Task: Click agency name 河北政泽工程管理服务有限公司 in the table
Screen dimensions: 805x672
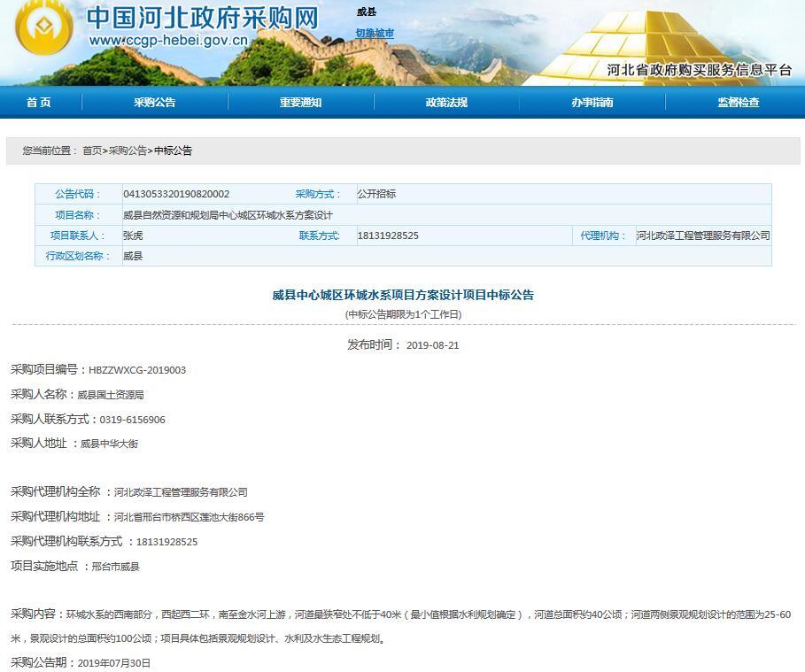Action: pos(702,236)
